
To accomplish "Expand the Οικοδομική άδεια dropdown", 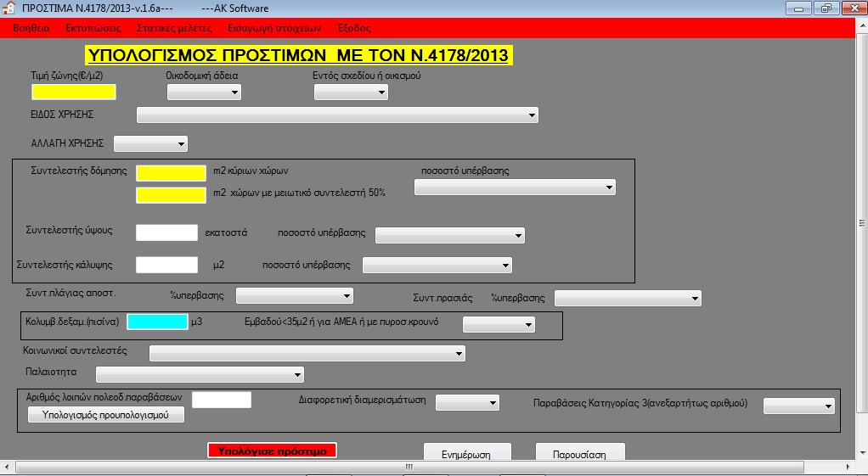I will pyautogui.click(x=204, y=92).
